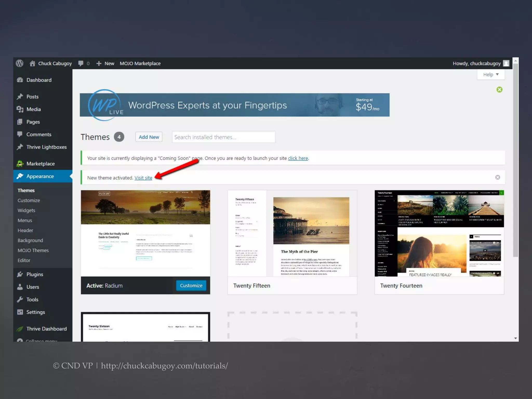Click the plus icon next to New
Screen dimensions: 532x399
(99, 63)
